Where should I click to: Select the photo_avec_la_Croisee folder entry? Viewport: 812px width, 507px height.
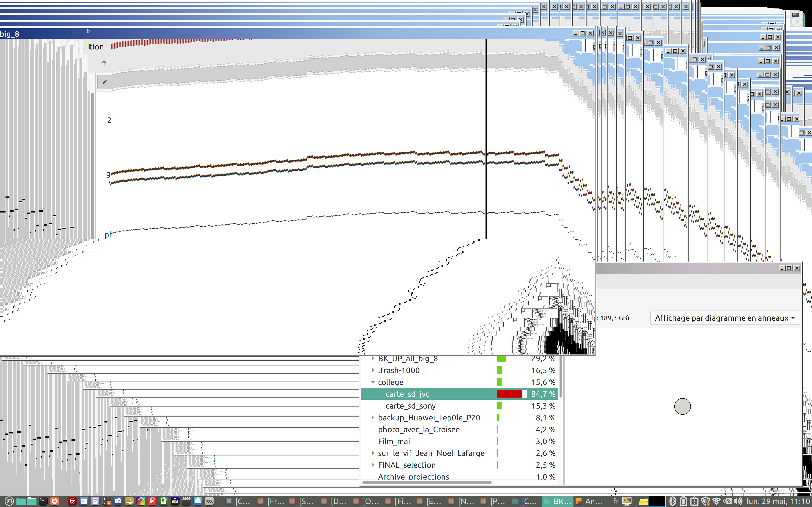[418, 429]
